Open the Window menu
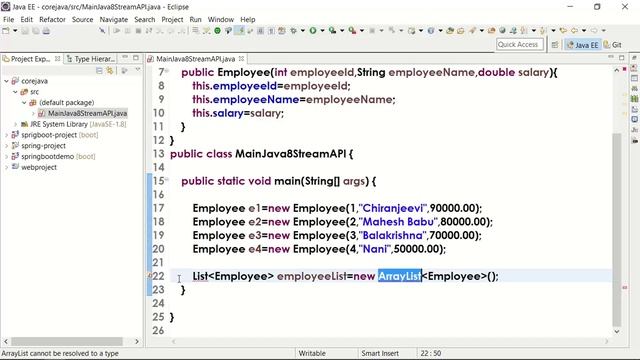Image resolution: width=640 pixels, height=360 pixels. 221,19
